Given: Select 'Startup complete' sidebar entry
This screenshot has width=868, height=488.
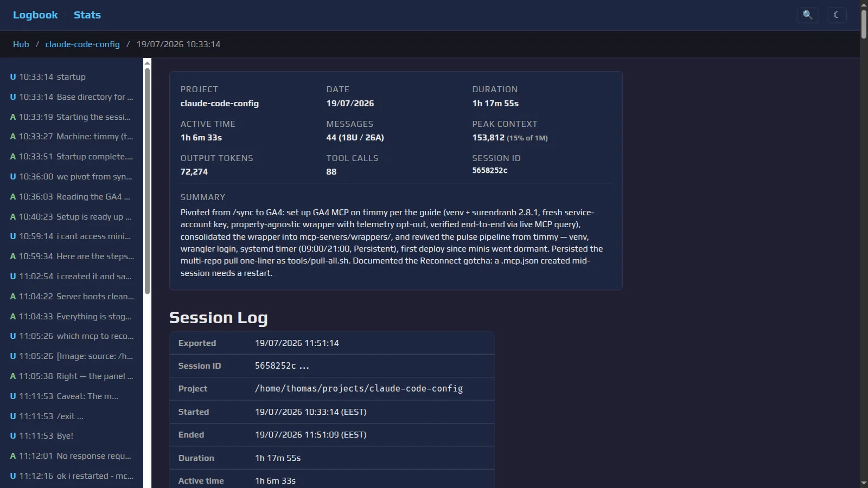Looking at the screenshot, I should [72, 157].
